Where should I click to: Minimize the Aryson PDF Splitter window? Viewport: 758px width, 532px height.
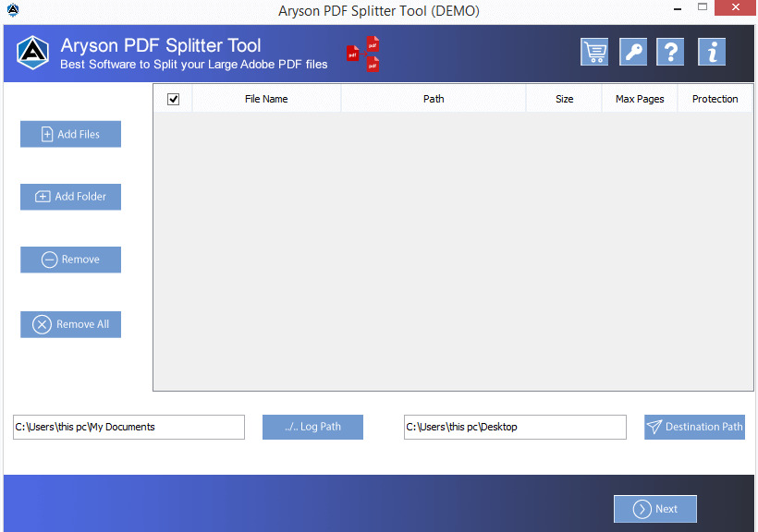(x=678, y=8)
